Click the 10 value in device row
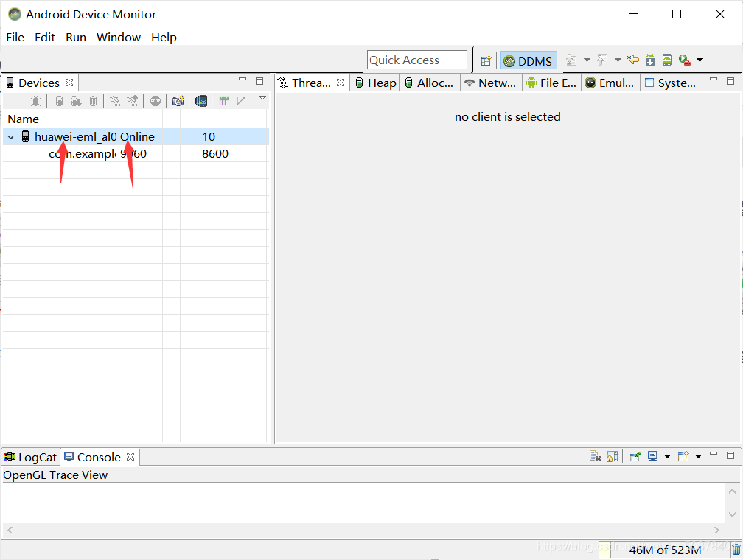Viewport: 743px width, 560px height. point(209,137)
